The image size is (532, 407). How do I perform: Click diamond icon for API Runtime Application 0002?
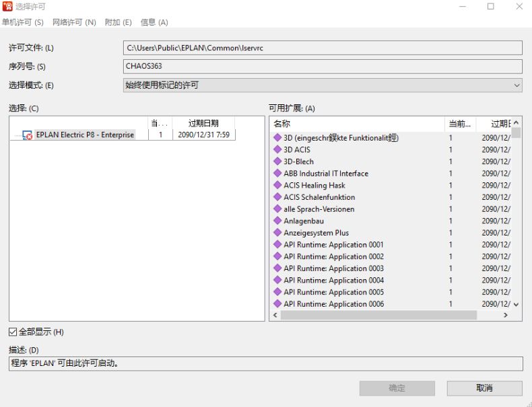pos(277,256)
